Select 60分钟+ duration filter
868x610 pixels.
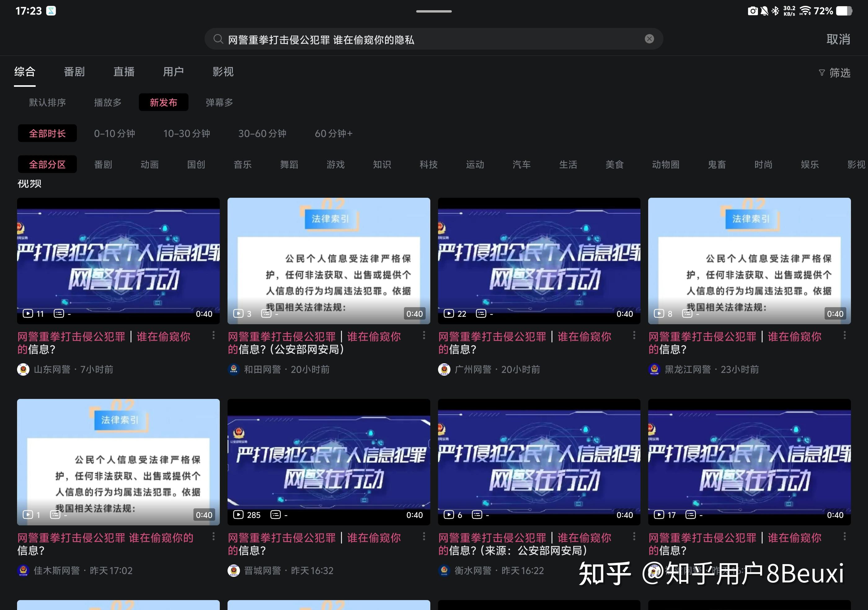334,133
